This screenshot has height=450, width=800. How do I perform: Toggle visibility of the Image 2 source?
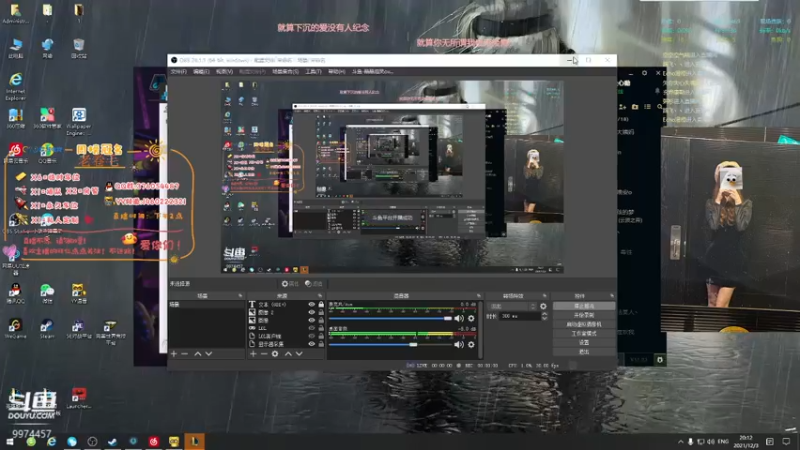tap(312, 312)
